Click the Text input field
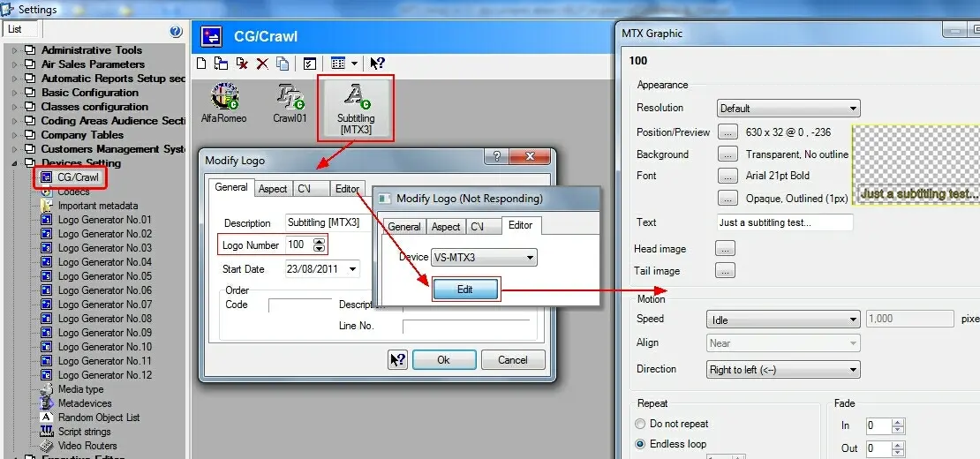 785,223
